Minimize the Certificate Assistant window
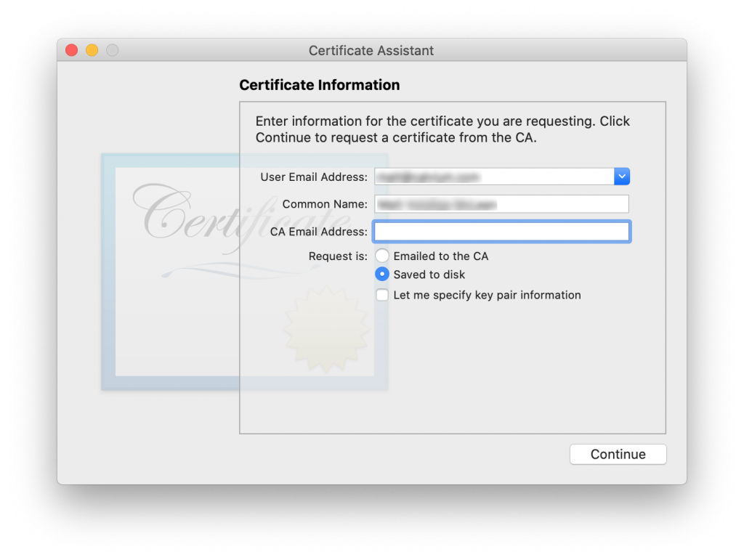 [92, 50]
